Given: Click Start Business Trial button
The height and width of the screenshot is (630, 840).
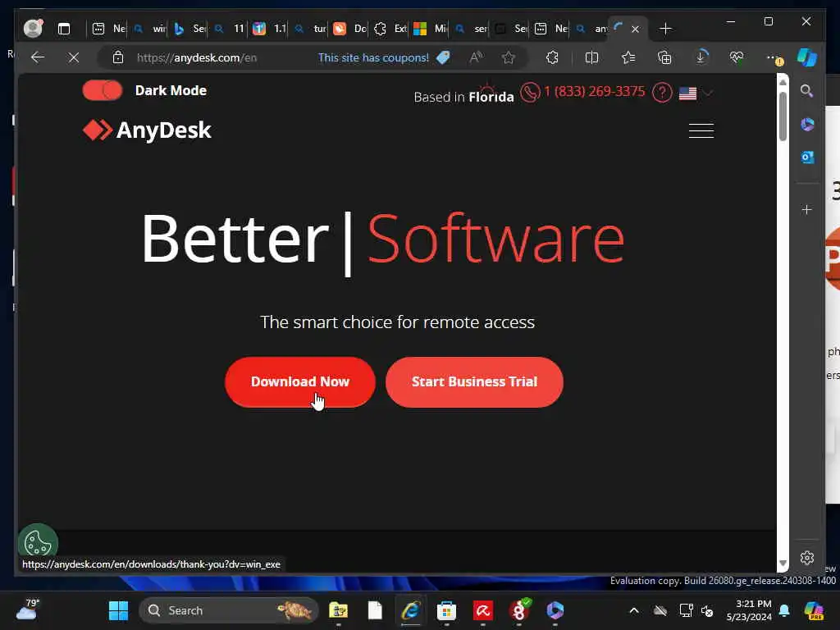Looking at the screenshot, I should (474, 382).
